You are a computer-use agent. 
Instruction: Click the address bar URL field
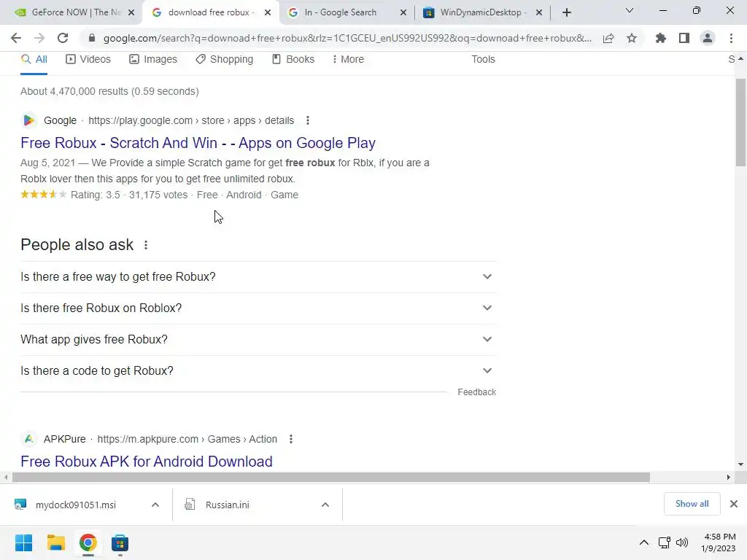[x=347, y=38]
